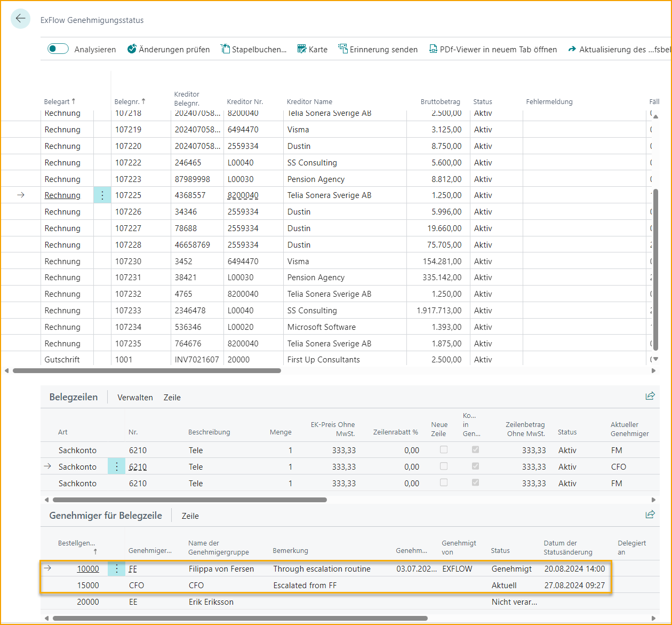Open the Verwalten menu in Belegzeilen
Image resolution: width=672 pixels, height=625 pixels.
tap(135, 398)
